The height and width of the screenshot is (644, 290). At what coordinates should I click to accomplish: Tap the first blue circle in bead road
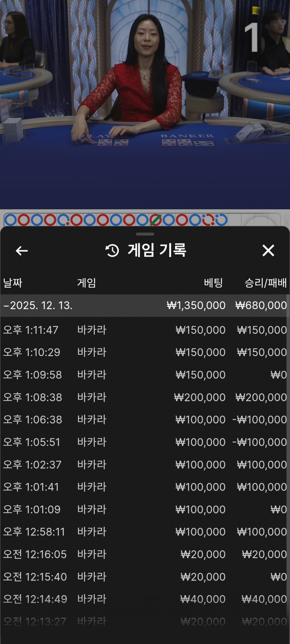(x=10, y=220)
